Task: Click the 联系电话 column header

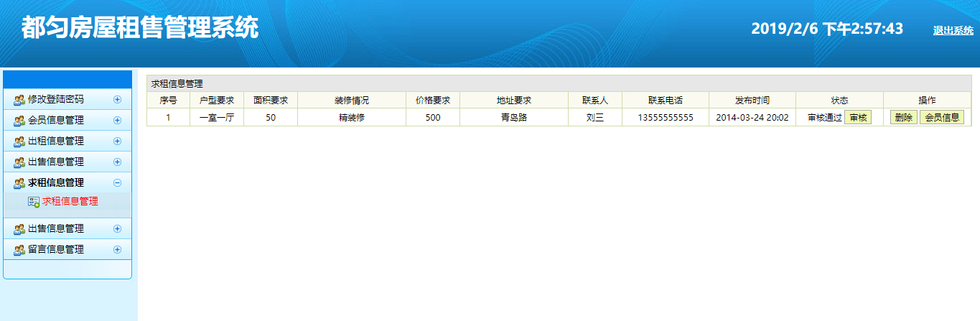Action: pyautogui.click(x=666, y=100)
